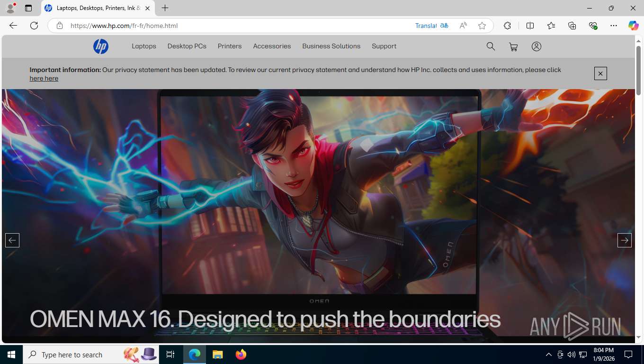644x364 pixels.
Task: Add this page to favorites star
Action: 482,26
